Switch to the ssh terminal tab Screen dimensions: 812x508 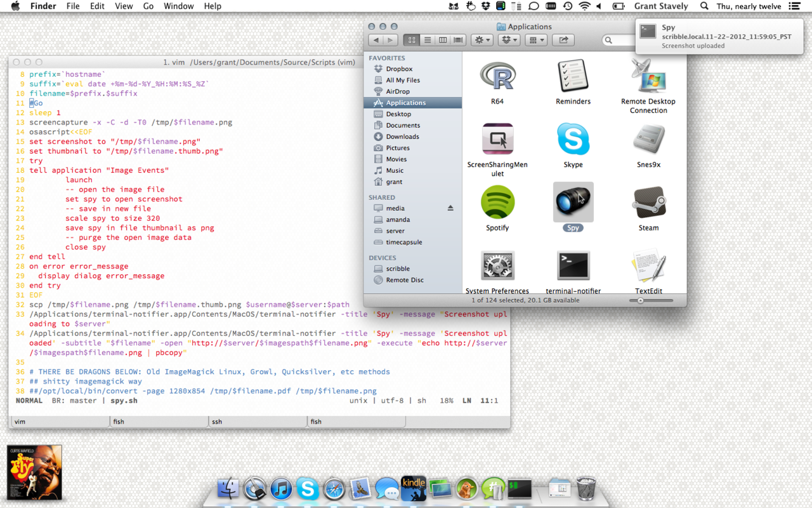pyautogui.click(x=258, y=422)
